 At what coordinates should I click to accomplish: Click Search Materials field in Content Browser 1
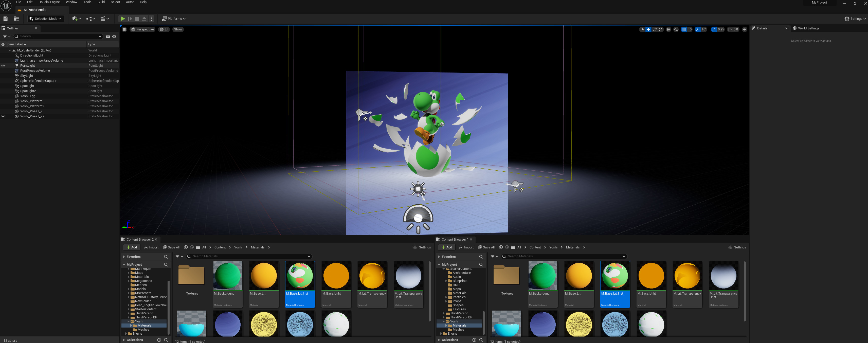[564, 256]
